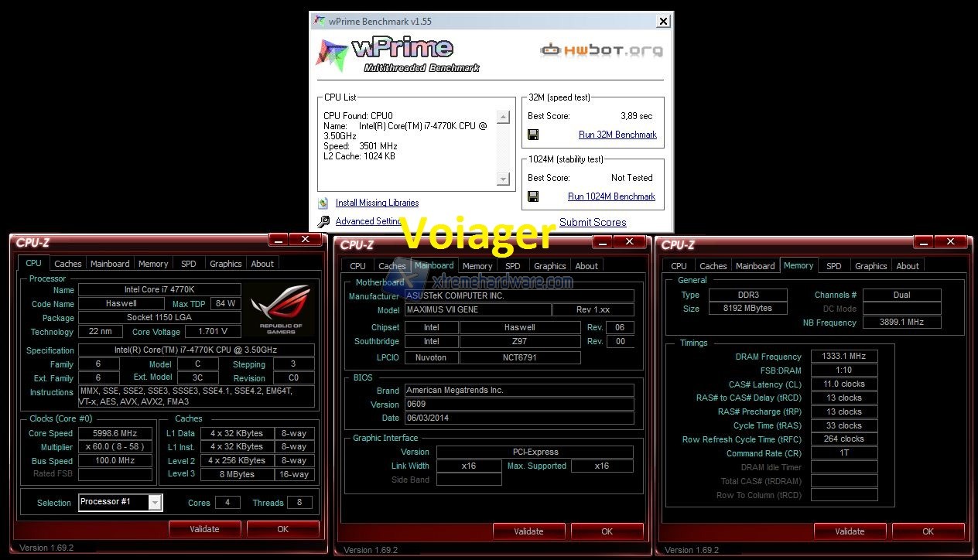
Task: Click the wrench icon beside Advanced Settings
Action: (x=323, y=222)
